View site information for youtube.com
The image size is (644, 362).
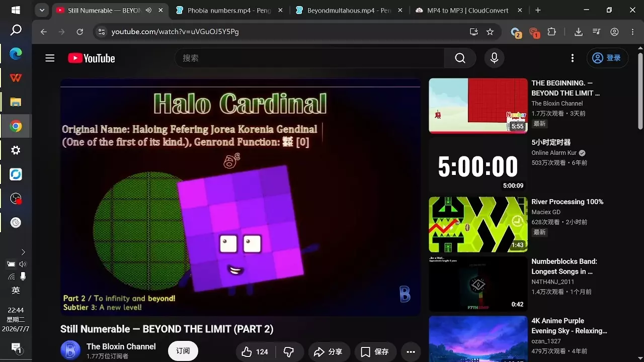[x=101, y=32]
